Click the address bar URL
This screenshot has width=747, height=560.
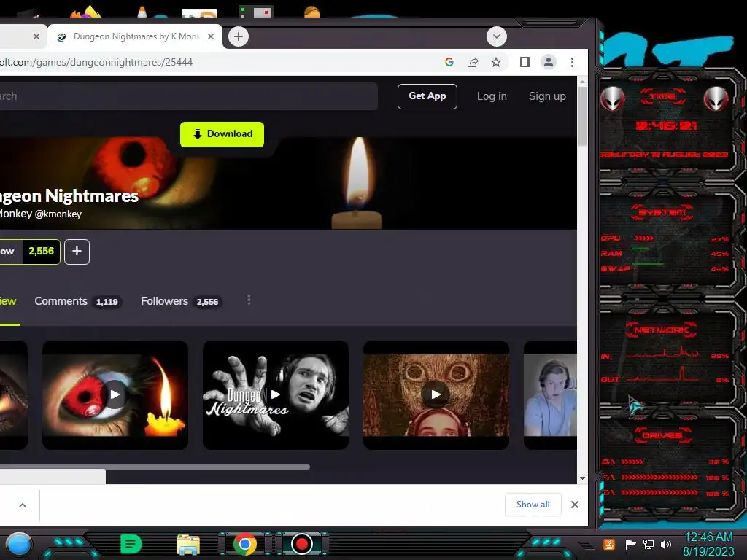(96, 63)
